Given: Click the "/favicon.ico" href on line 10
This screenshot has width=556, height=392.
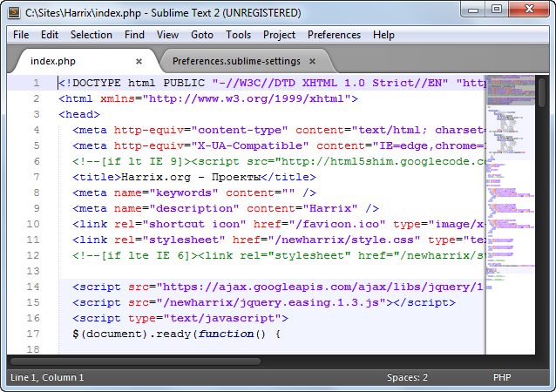Looking at the screenshot, I should point(337,224).
